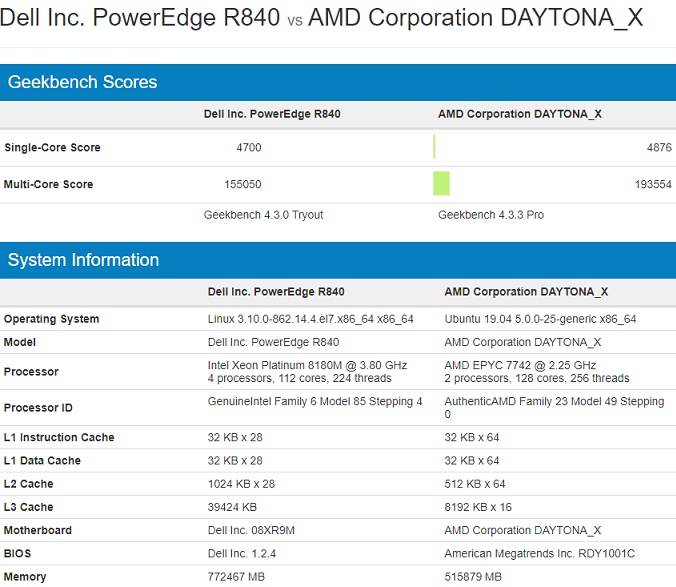
Task: Click the System Information section header
Action: [x=338, y=260]
